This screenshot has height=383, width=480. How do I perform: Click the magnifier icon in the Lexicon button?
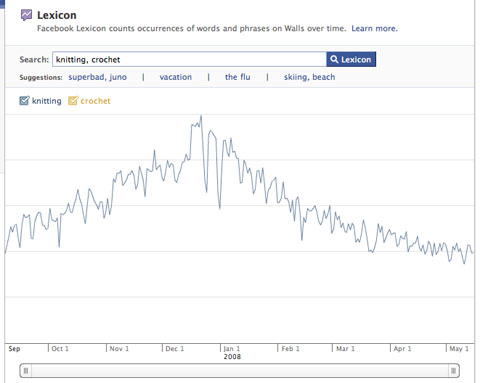click(x=334, y=59)
